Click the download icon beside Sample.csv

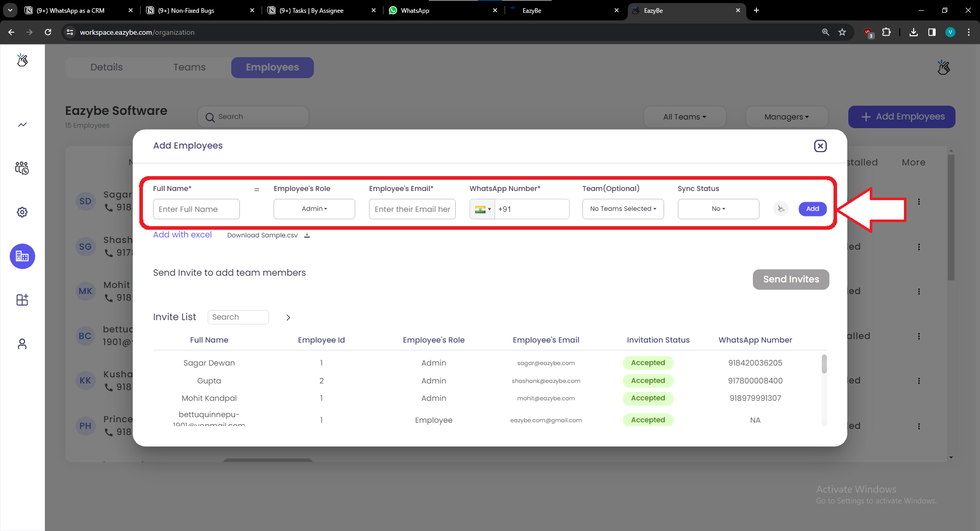(307, 235)
